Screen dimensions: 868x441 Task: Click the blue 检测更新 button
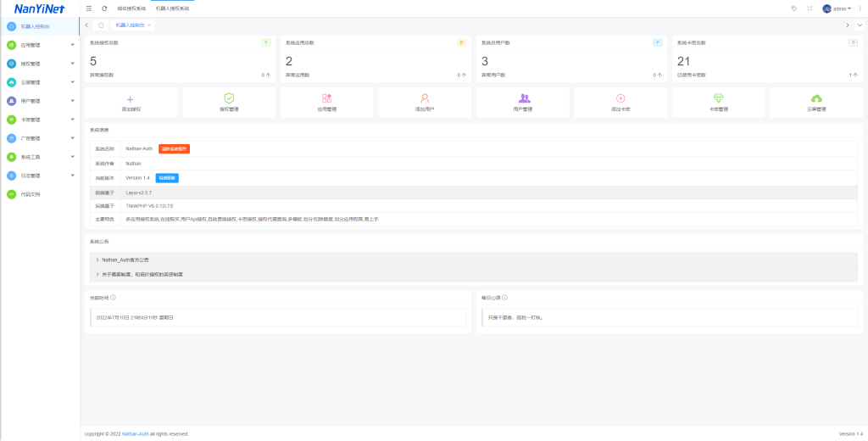coord(167,178)
